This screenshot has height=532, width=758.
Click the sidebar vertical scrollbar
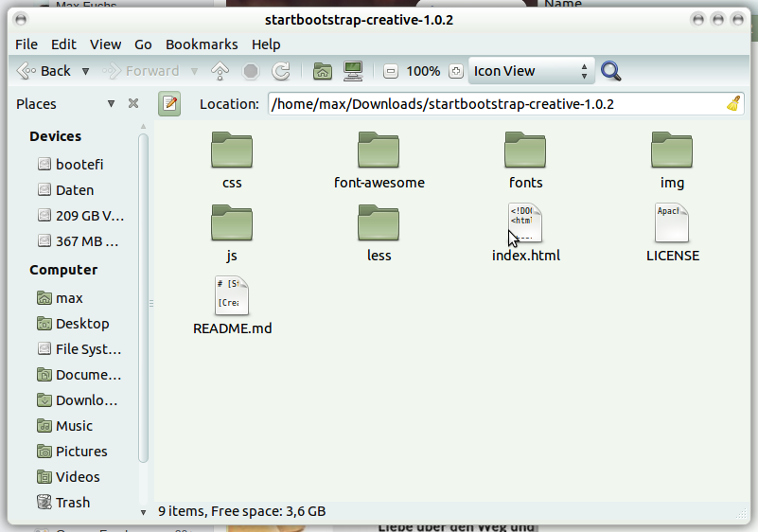[x=143, y=298]
